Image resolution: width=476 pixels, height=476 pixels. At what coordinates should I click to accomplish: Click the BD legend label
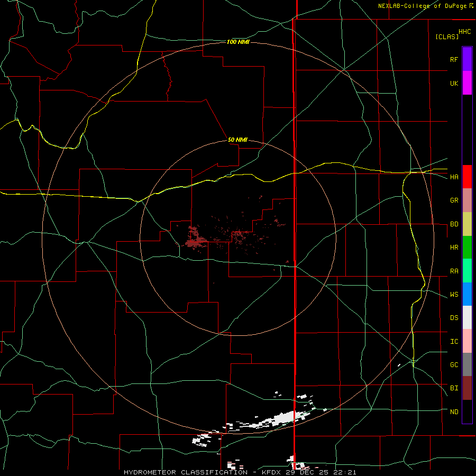point(454,224)
